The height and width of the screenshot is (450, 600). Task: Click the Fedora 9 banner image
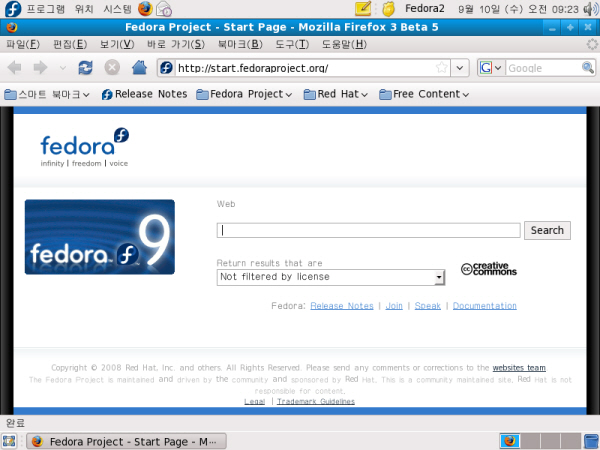(100, 237)
